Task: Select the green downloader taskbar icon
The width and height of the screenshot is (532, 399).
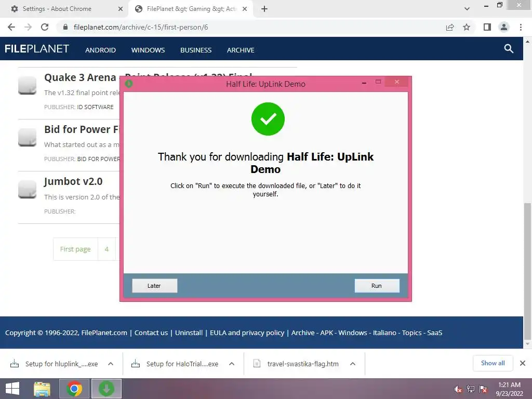Action: 106,389
